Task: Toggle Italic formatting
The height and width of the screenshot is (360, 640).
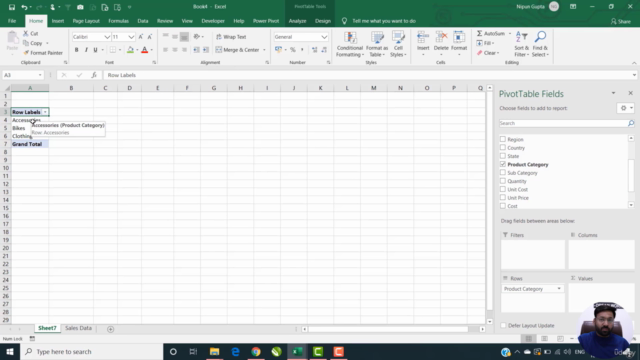Action: click(x=86, y=50)
